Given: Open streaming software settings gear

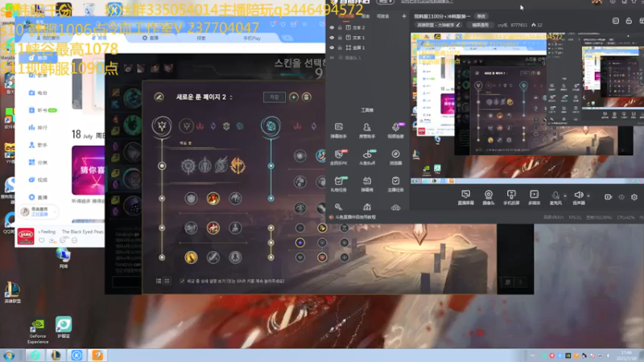Looking at the screenshot, I should 634,197.
